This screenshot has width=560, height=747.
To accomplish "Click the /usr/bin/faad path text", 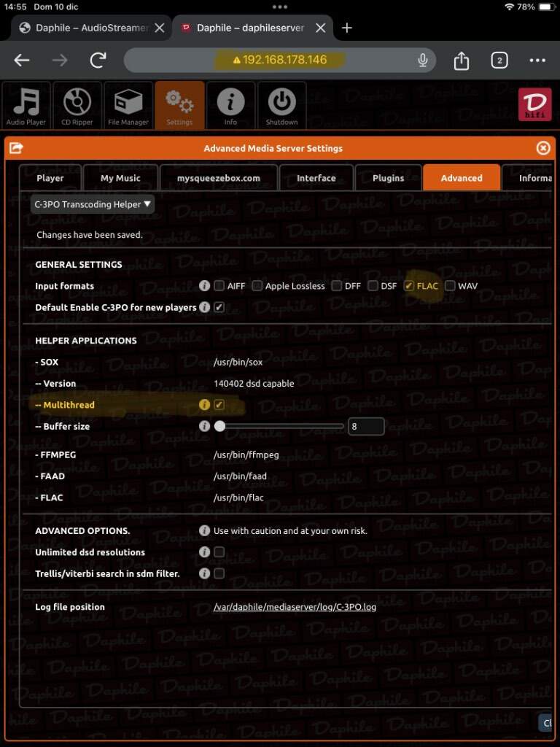I will point(240,476).
